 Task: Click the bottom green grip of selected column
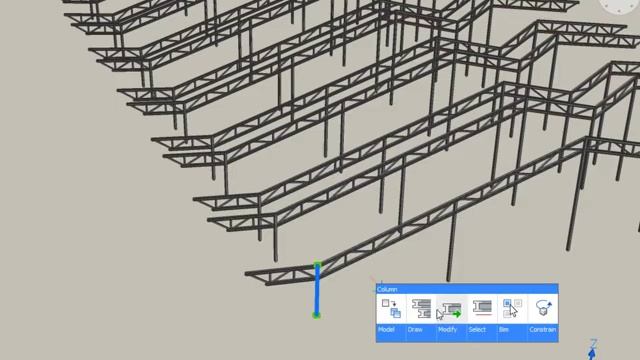[316, 315]
